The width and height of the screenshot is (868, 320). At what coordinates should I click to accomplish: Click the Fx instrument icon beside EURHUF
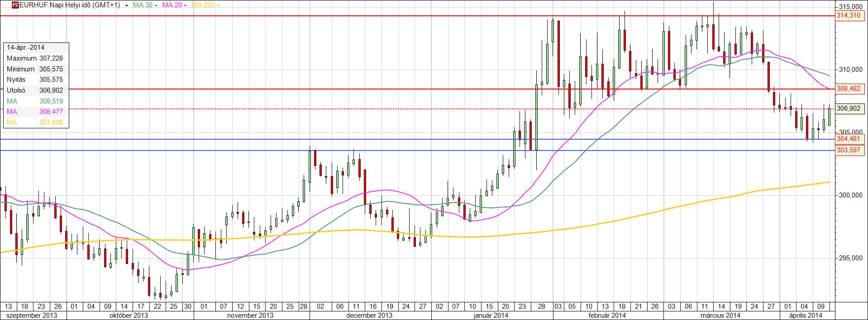click(15, 5)
